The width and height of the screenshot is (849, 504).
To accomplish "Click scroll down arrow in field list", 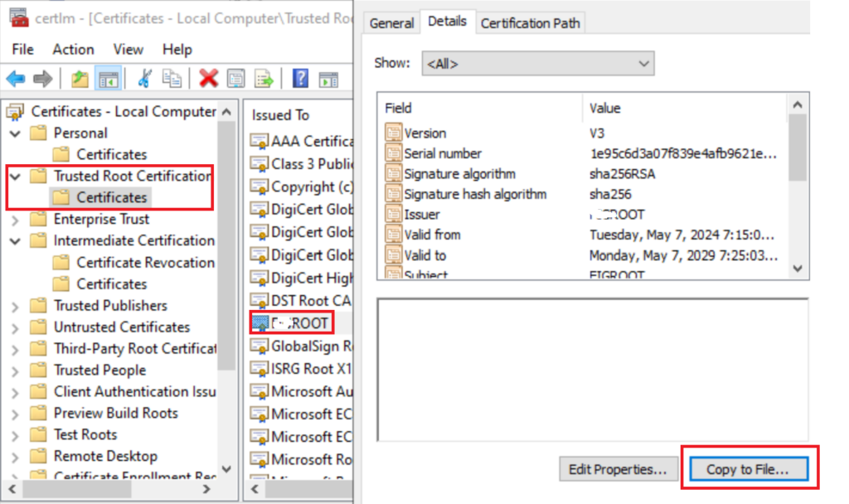I will pyautogui.click(x=797, y=269).
